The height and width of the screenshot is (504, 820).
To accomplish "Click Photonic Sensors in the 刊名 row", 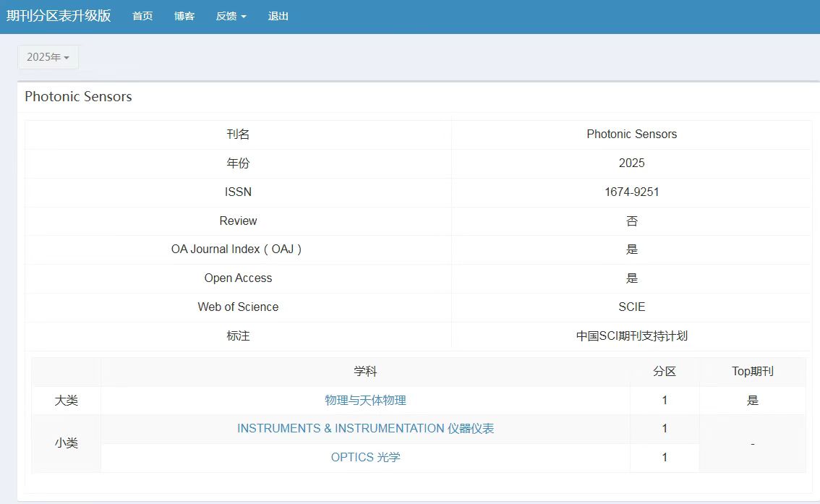I will tap(631, 134).
